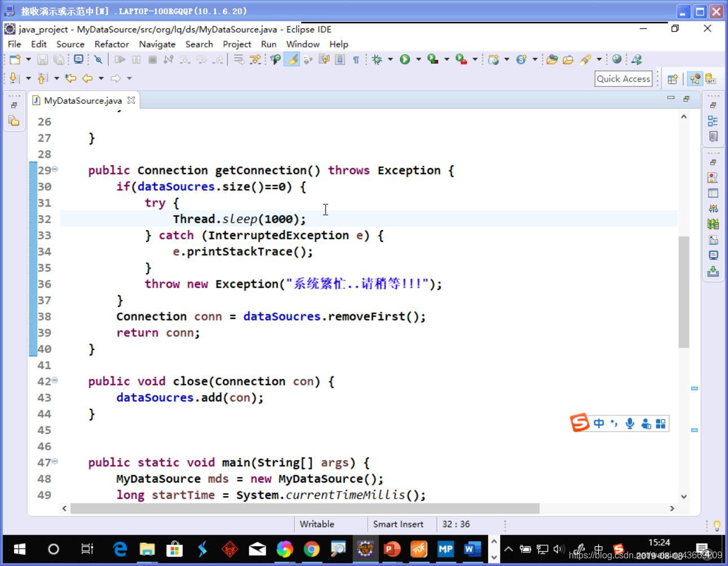Image resolution: width=728 pixels, height=566 pixels.
Task: Click the Debug bug icon
Action: [377, 59]
